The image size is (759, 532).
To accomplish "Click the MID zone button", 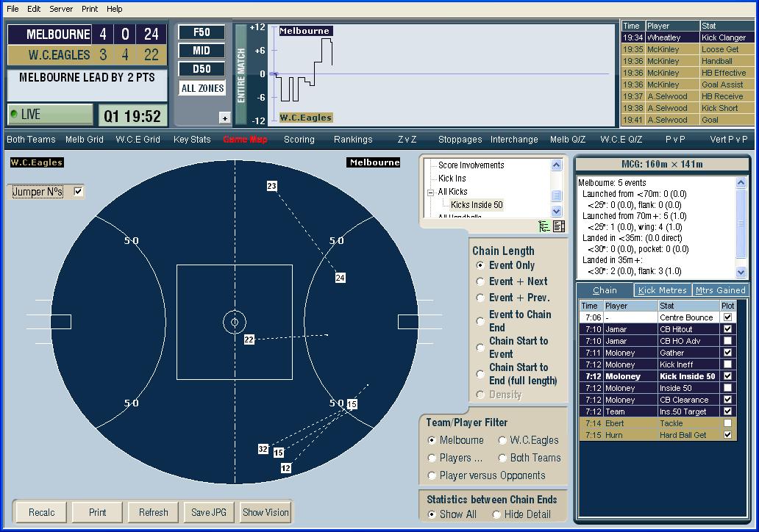I will (x=202, y=51).
